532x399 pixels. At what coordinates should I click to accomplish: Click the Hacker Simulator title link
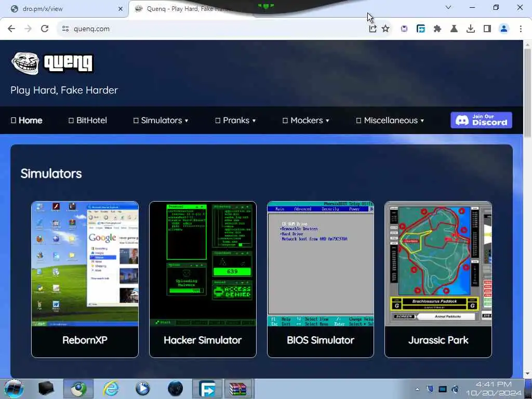[203, 340]
